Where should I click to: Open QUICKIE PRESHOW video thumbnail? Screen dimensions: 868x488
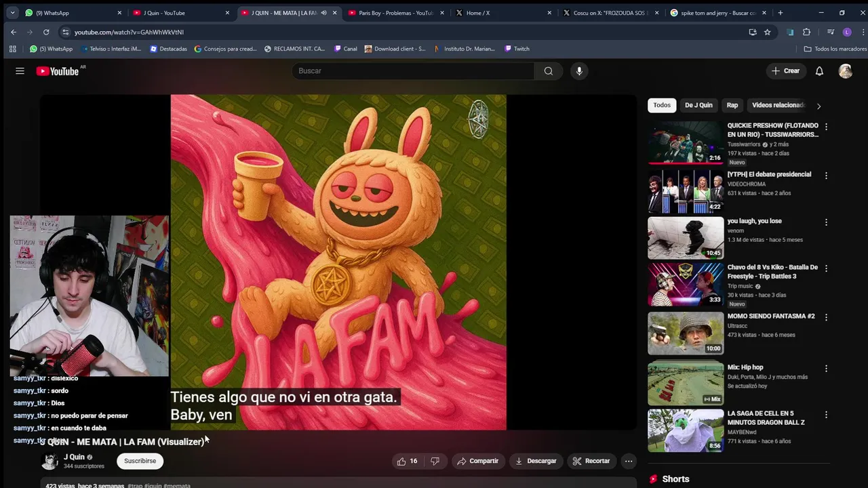(x=686, y=142)
